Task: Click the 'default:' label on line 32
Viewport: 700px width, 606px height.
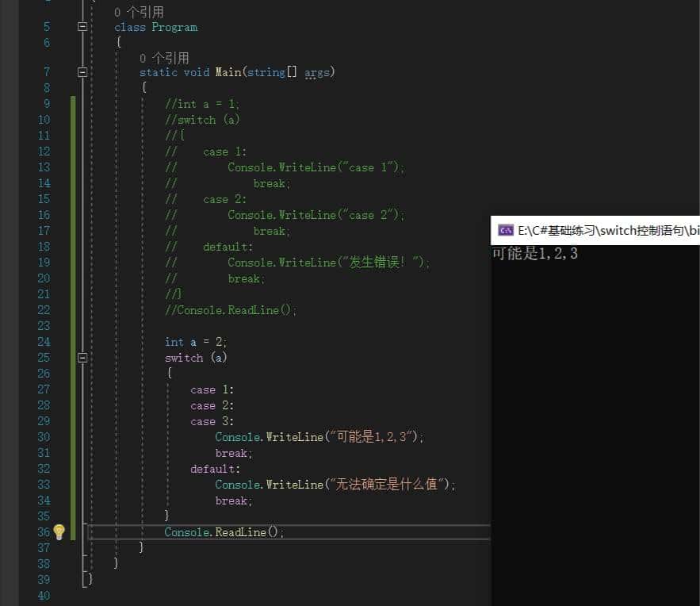Action: [x=215, y=469]
